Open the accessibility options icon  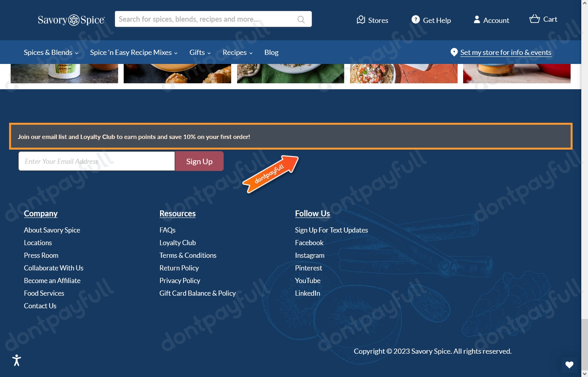click(16, 360)
